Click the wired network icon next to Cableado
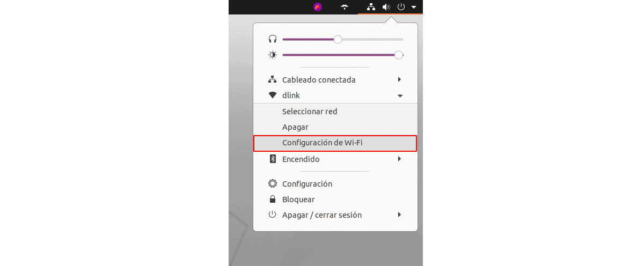 [x=273, y=79]
